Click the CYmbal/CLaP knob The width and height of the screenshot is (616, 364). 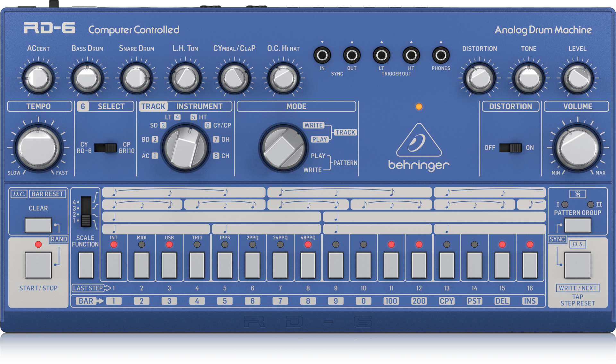[x=234, y=78]
